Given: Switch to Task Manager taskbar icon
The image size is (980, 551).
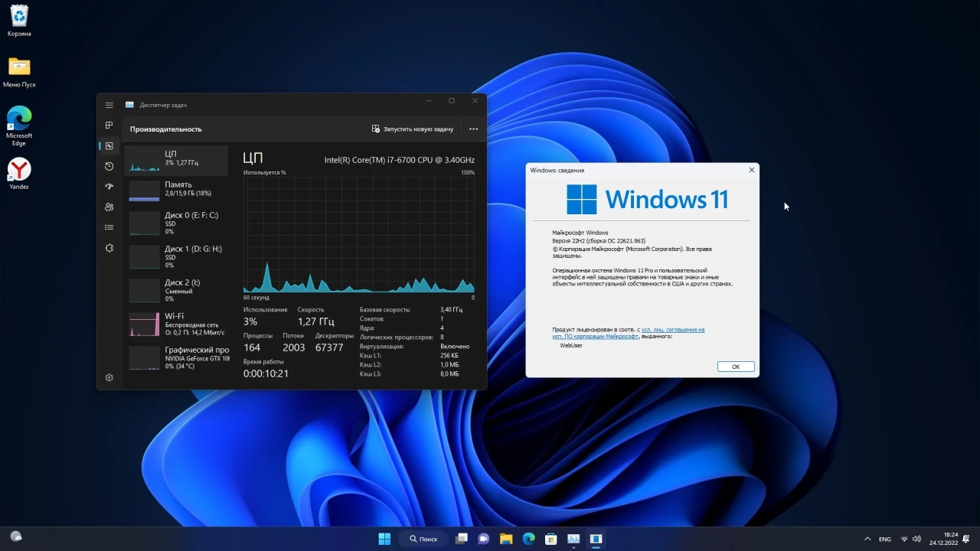Looking at the screenshot, I should pyautogui.click(x=573, y=539).
